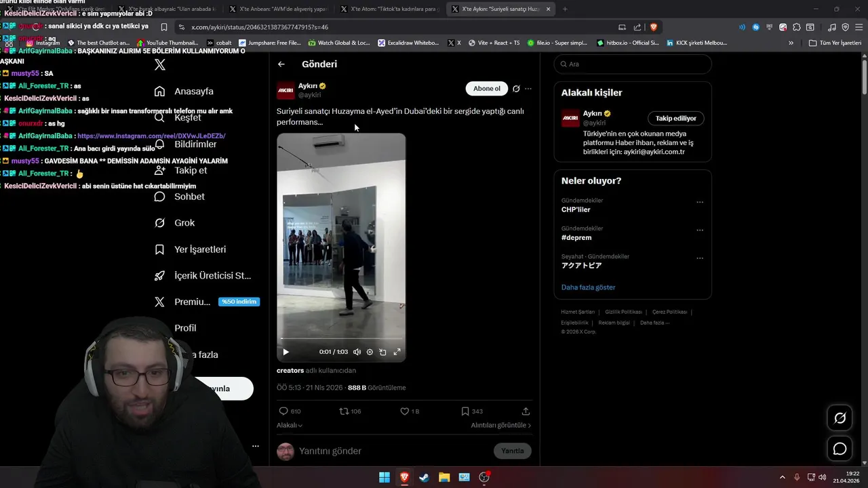This screenshot has width=868, height=488.
Task: Click bookmark icon left of URL
Action: point(163,27)
